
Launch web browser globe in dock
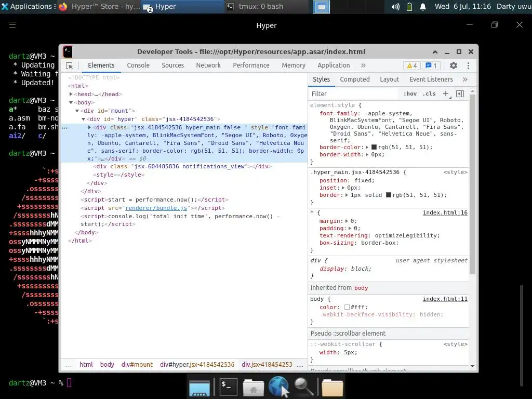278,387
